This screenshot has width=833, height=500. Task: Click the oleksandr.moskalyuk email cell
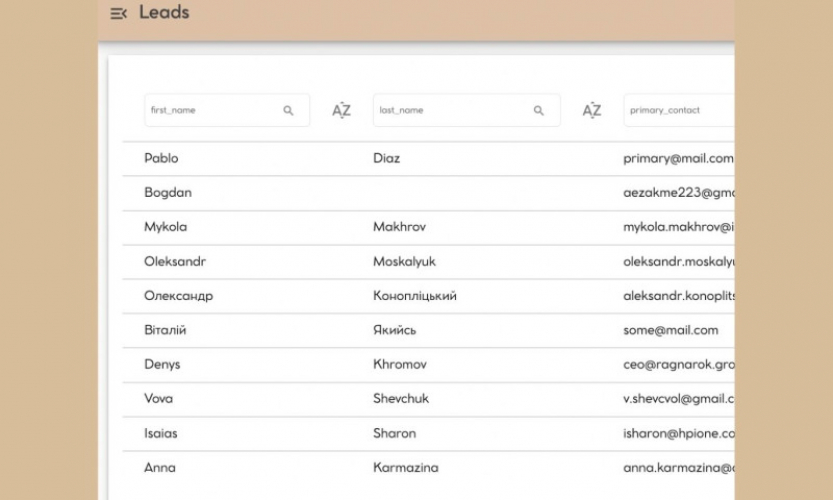(x=678, y=261)
